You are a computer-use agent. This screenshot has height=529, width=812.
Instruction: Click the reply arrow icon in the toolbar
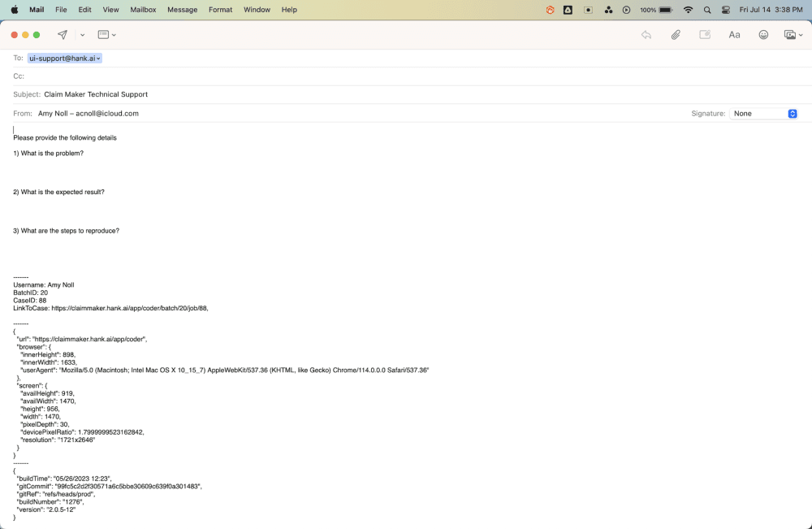[646, 35]
